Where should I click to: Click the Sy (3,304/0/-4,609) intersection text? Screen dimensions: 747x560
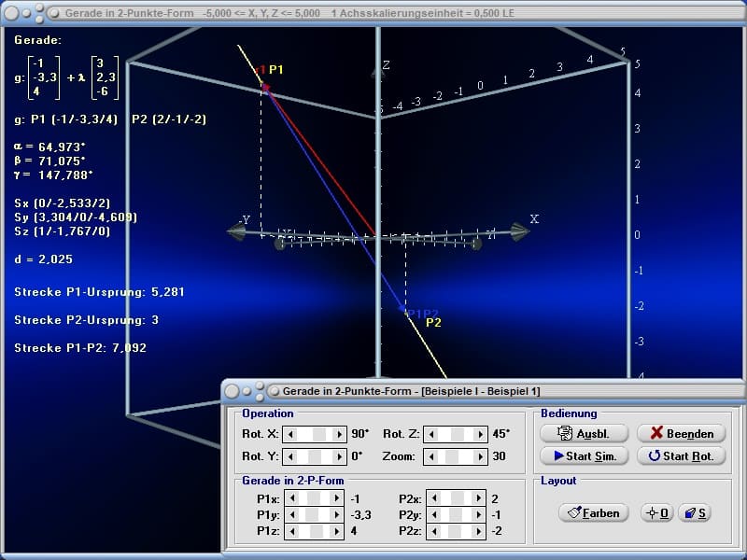click(x=76, y=217)
